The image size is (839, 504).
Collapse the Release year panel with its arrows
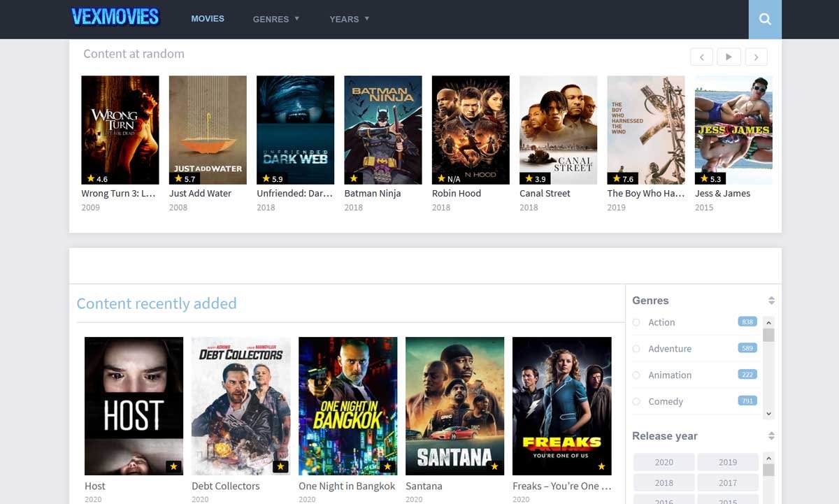pos(771,436)
